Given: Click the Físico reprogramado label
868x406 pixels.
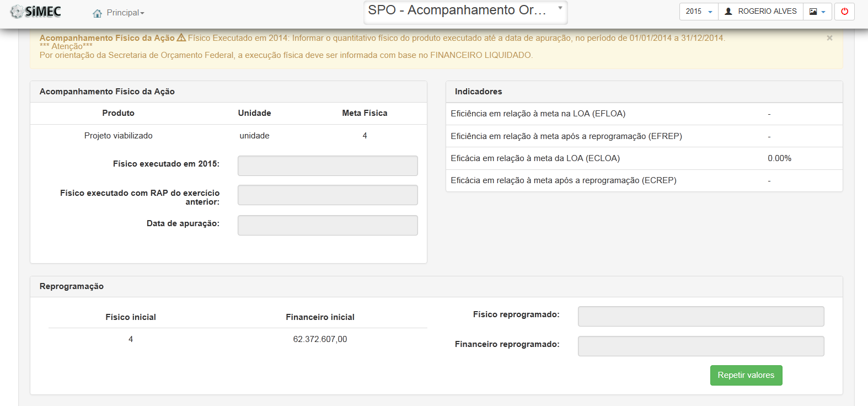Looking at the screenshot, I should pyautogui.click(x=516, y=314).
